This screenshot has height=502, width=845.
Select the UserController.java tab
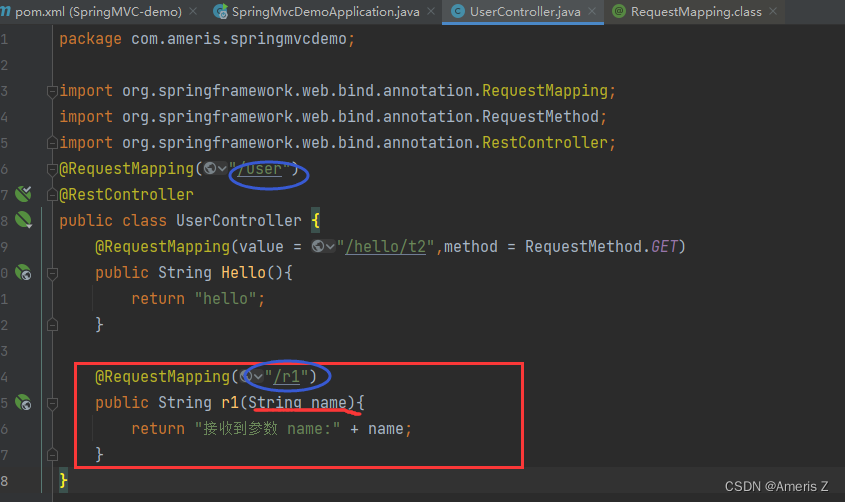pyautogui.click(x=525, y=11)
